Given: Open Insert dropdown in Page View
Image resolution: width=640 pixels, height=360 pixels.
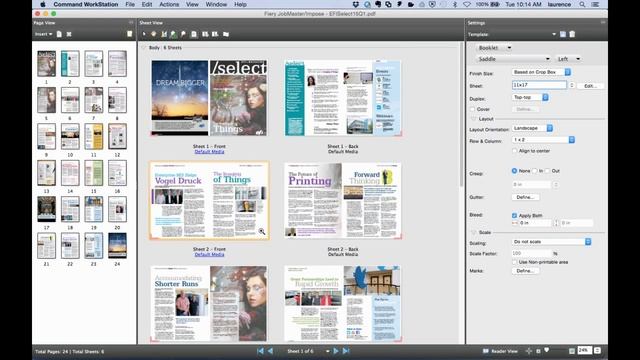Looking at the screenshot, I should tap(43, 34).
